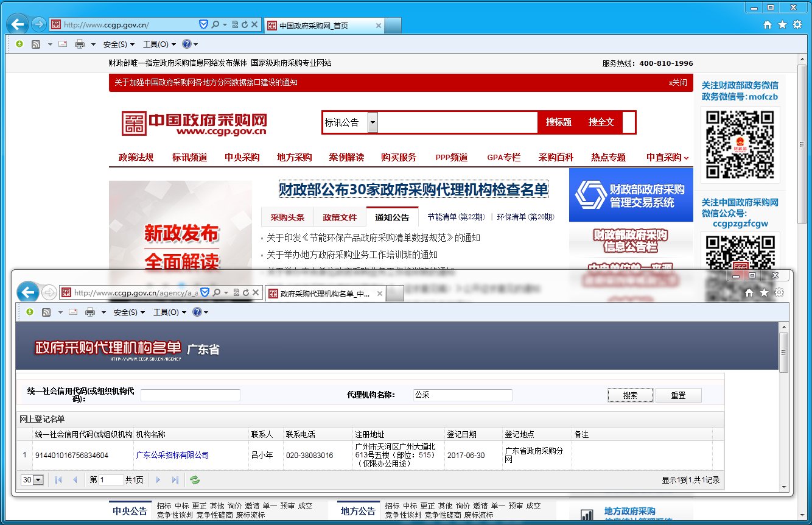Open favorites star in the agency list window

tap(764, 293)
